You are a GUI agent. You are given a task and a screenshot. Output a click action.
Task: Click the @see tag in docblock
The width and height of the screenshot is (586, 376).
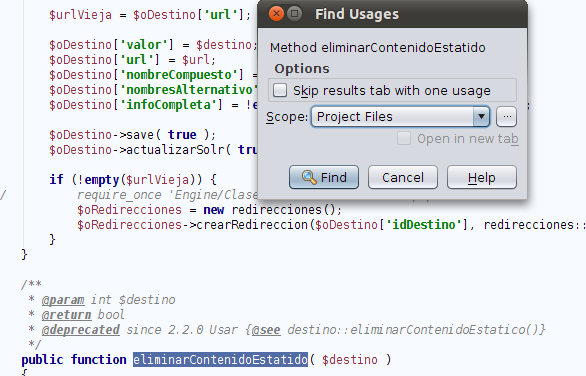pos(266,330)
